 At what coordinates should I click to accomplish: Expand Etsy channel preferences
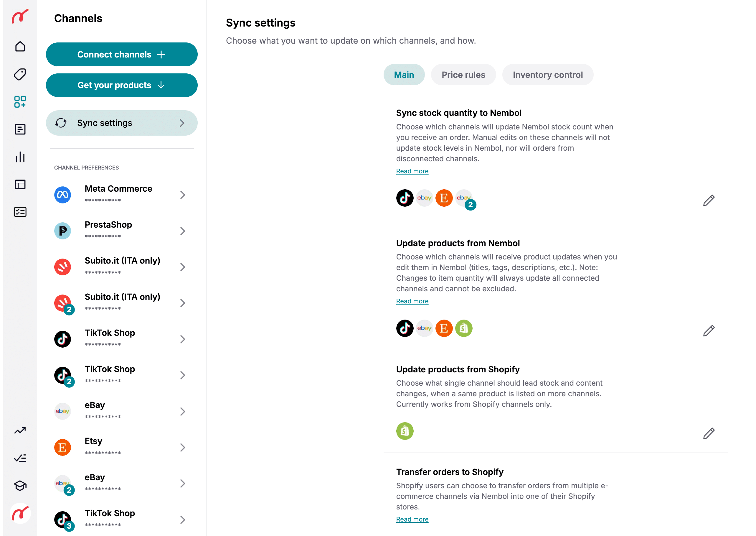182,447
